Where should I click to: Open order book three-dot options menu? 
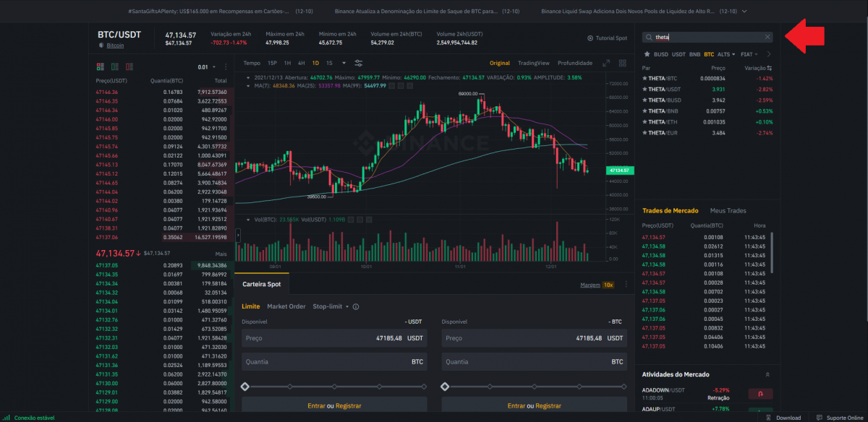[226, 66]
